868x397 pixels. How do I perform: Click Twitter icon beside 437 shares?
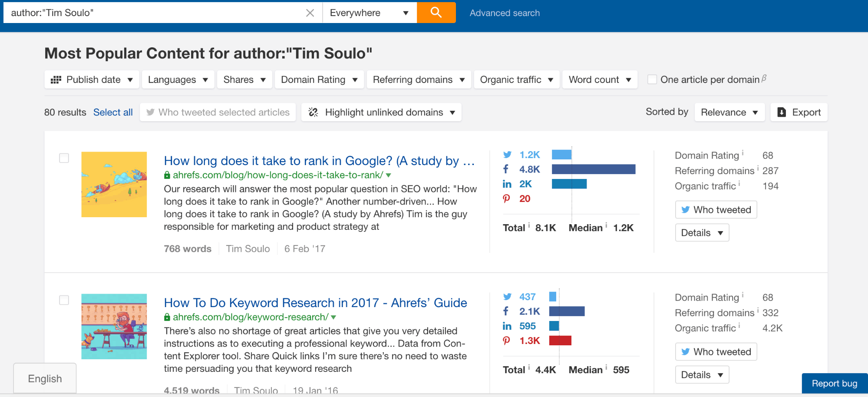(507, 297)
